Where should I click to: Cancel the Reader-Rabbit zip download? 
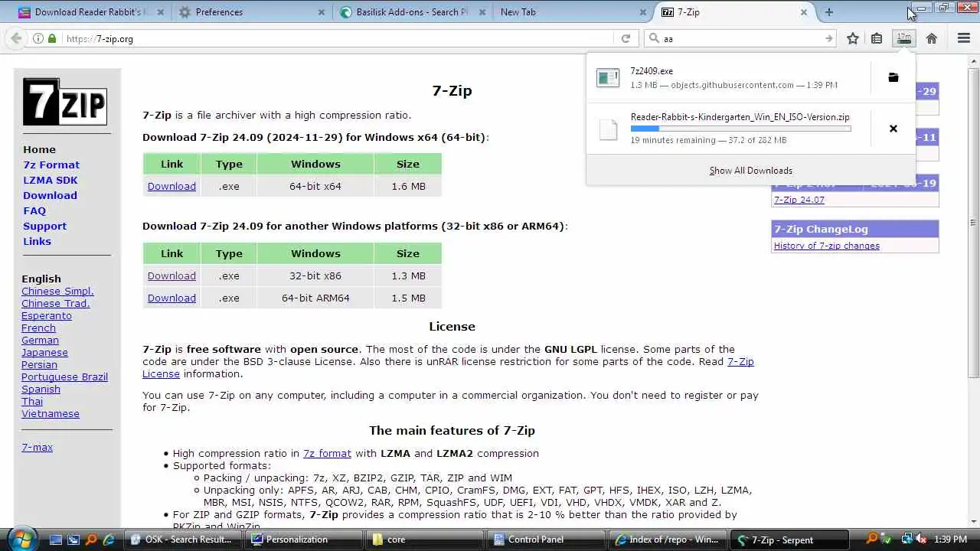pos(893,129)
